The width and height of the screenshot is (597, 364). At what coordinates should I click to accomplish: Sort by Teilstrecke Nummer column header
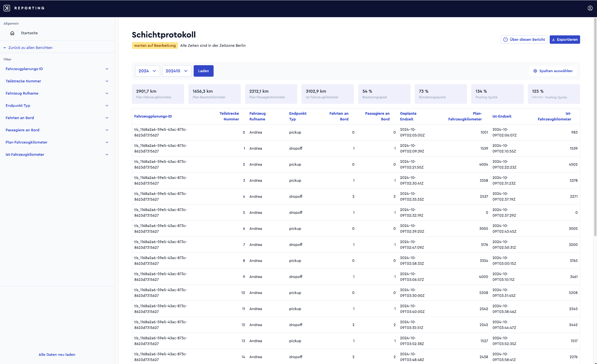click(229, 116)
